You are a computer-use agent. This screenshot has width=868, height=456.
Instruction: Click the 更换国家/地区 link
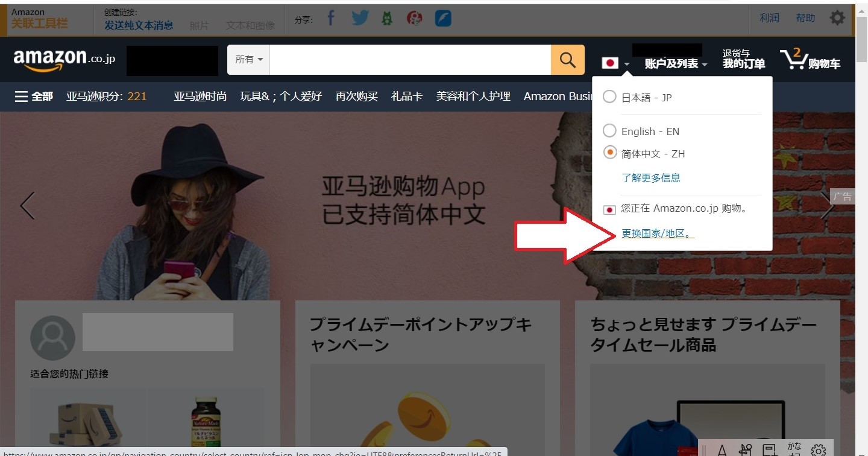click(658, 233)
